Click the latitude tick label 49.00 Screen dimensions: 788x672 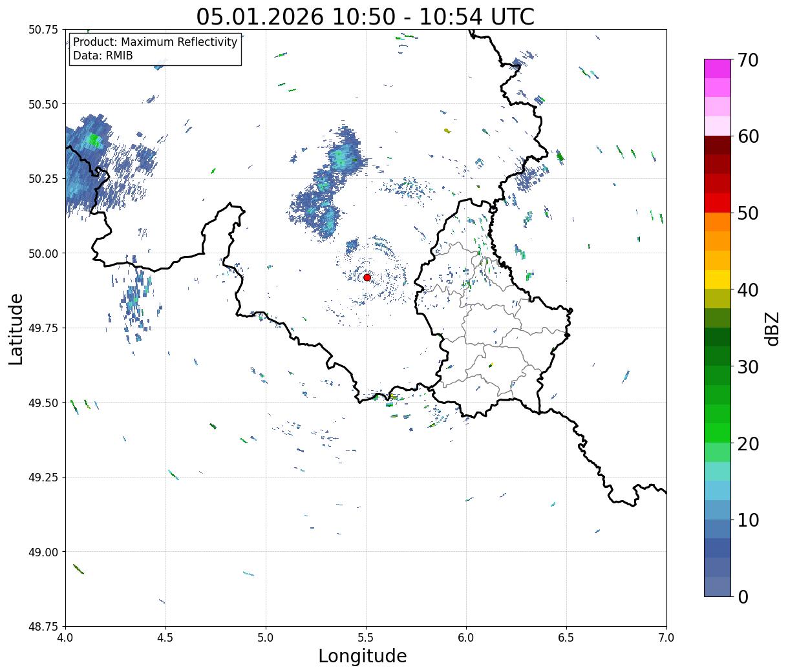point(43,552)
